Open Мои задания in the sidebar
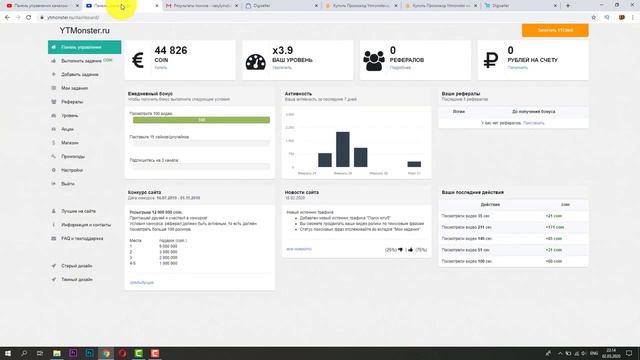 [74, 88]
